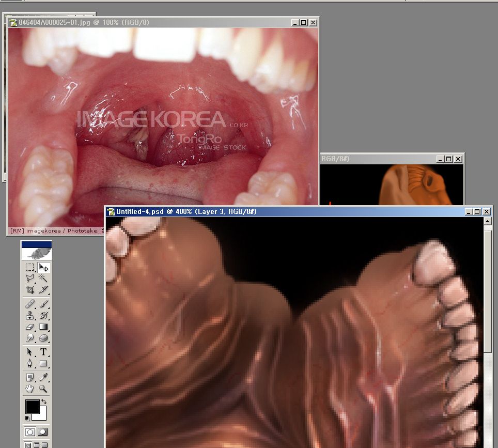Screen dimensions: 498x448
Task: Maximize the orange model RGB/8# window
Action: tap(449, 159)
